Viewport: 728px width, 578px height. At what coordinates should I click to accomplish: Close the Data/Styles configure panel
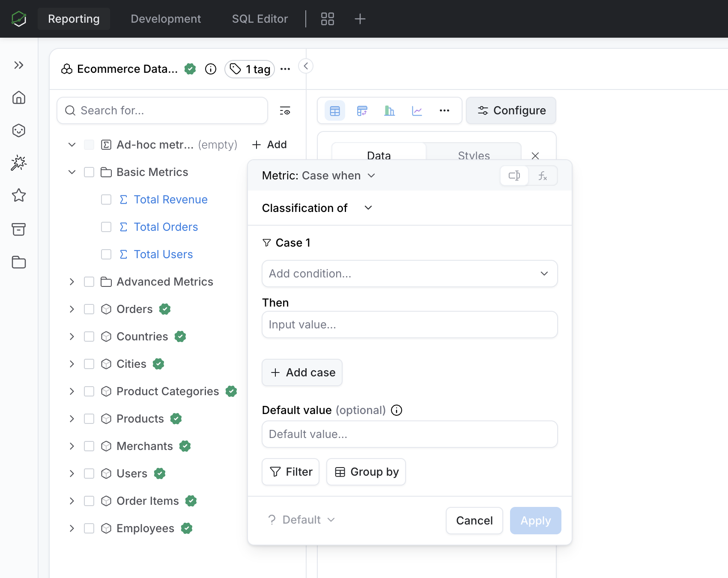click(x=535, y=156)
